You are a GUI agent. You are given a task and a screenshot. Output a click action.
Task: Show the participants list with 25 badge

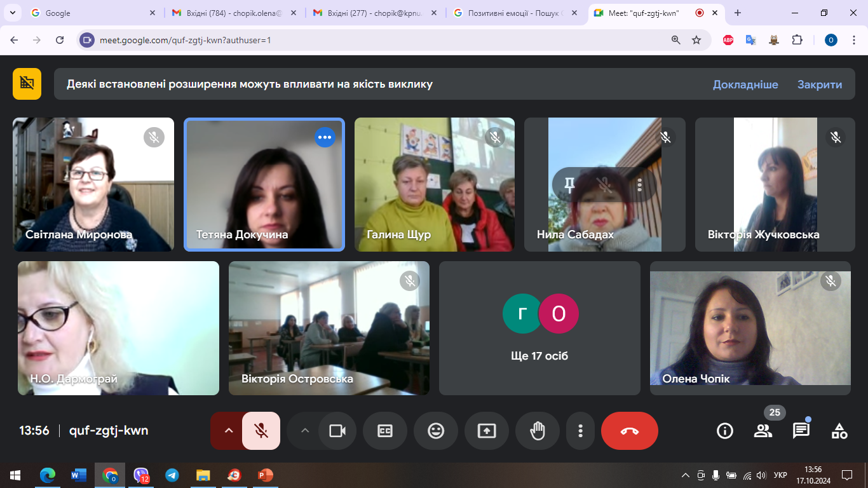point(763,431)
